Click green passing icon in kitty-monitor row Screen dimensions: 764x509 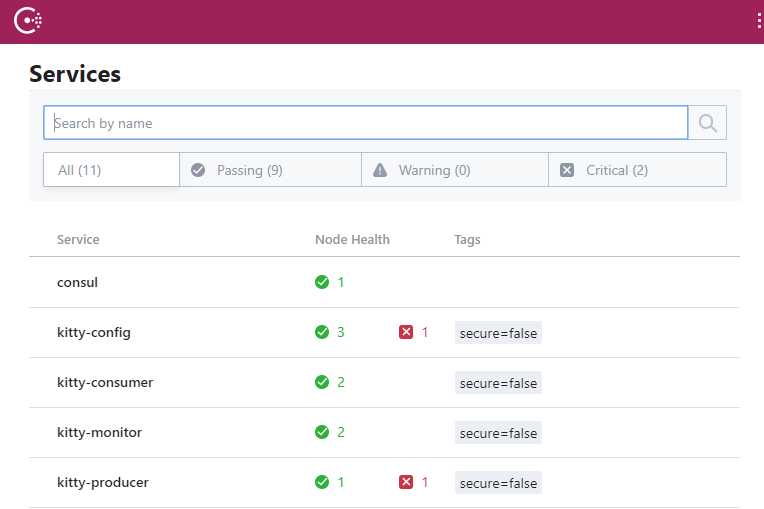pyautogui.click(x=322, y=432)
